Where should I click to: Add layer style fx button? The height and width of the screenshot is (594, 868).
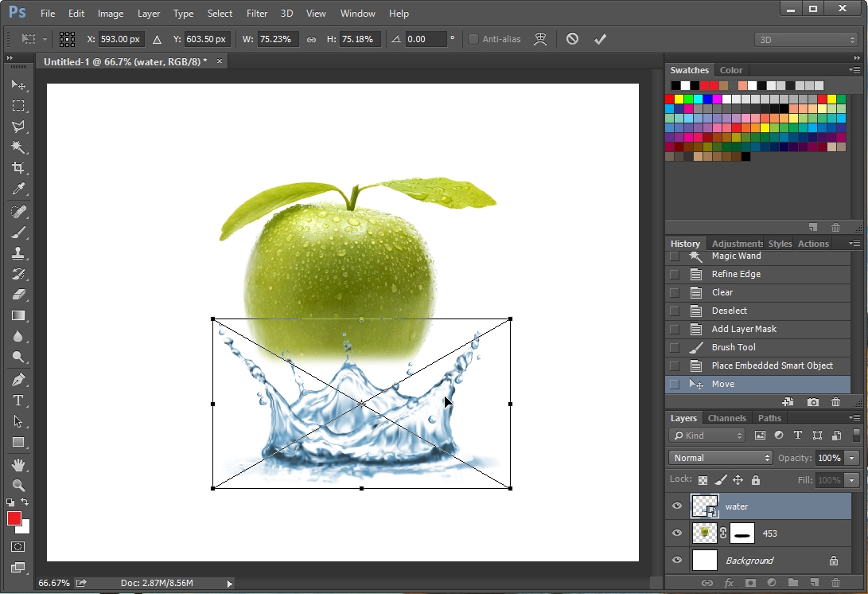click(729, 582)
